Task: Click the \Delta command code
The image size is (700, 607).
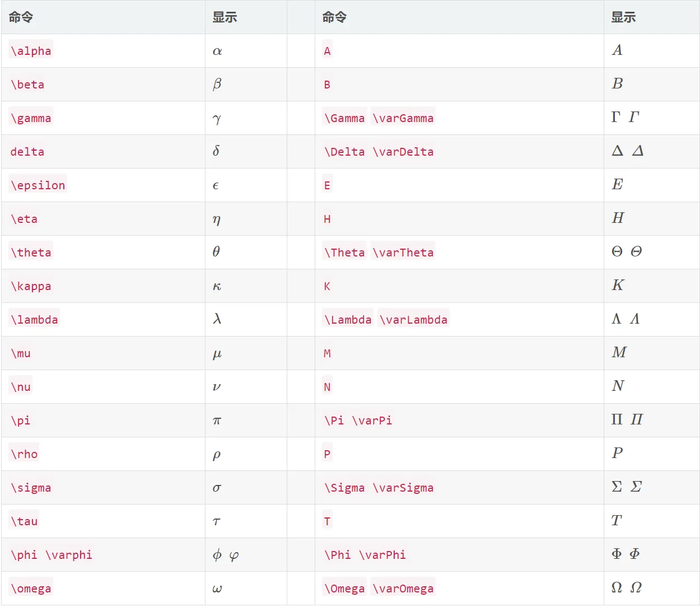Action: click(344, 152)
